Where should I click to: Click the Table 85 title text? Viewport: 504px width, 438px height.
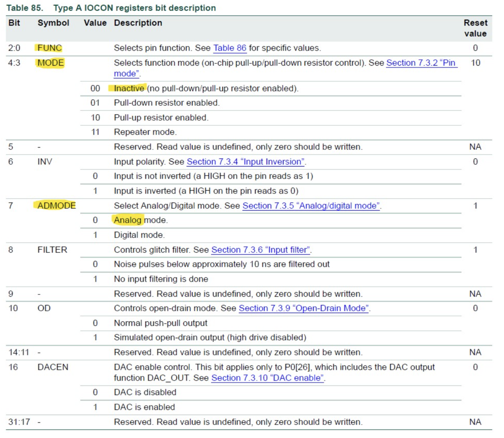click(x=111, y=8)
